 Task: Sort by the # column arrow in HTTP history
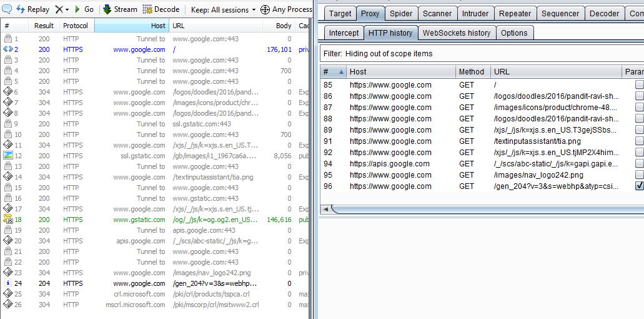pyautogui.click(x=341, y=72)
